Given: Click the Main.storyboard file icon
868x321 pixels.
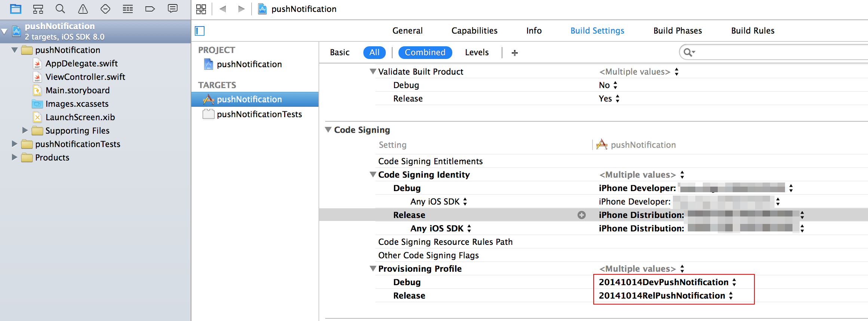Looking at the screenshot, I should [x=37, y=90].
